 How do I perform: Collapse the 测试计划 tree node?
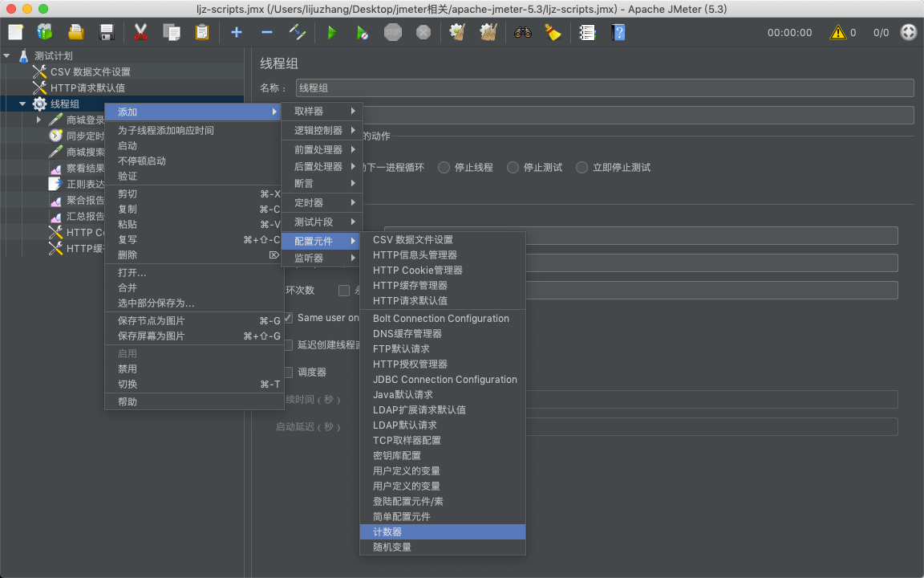7,56
